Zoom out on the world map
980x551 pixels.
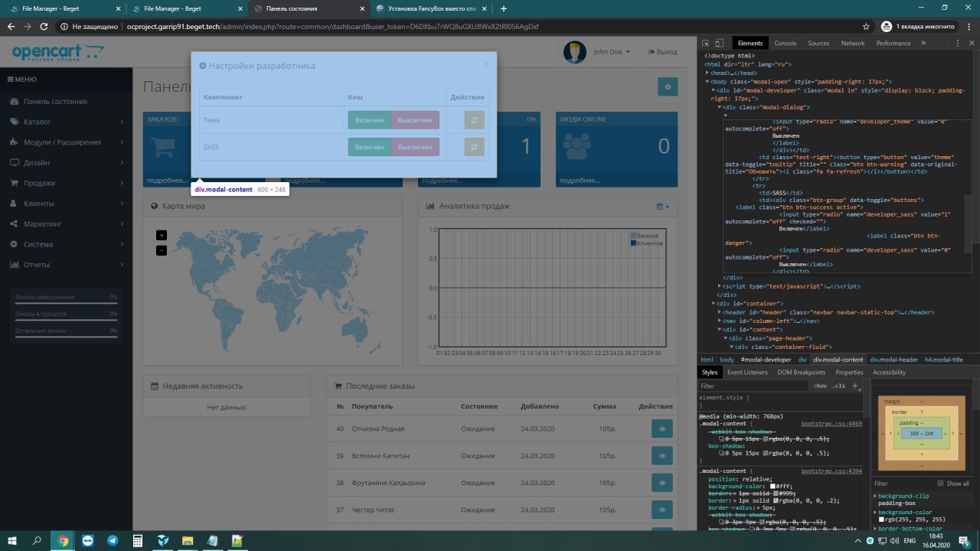[x=161, y=250]
